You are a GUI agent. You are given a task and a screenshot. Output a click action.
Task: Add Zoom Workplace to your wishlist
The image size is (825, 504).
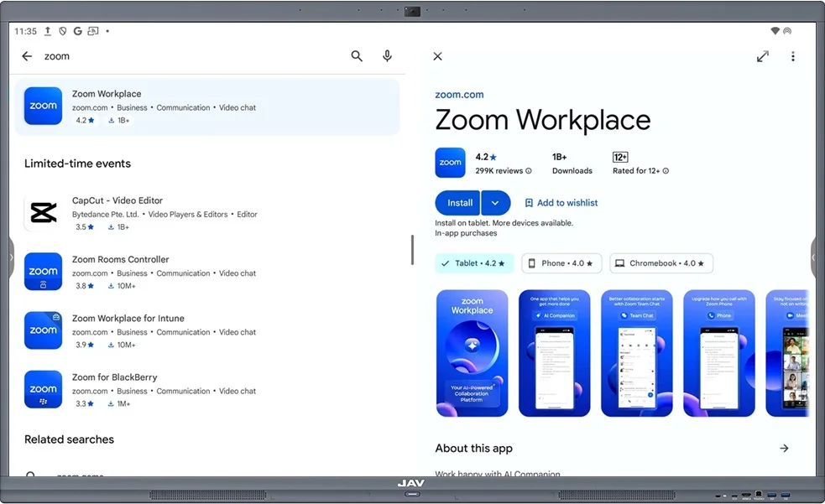561,202
